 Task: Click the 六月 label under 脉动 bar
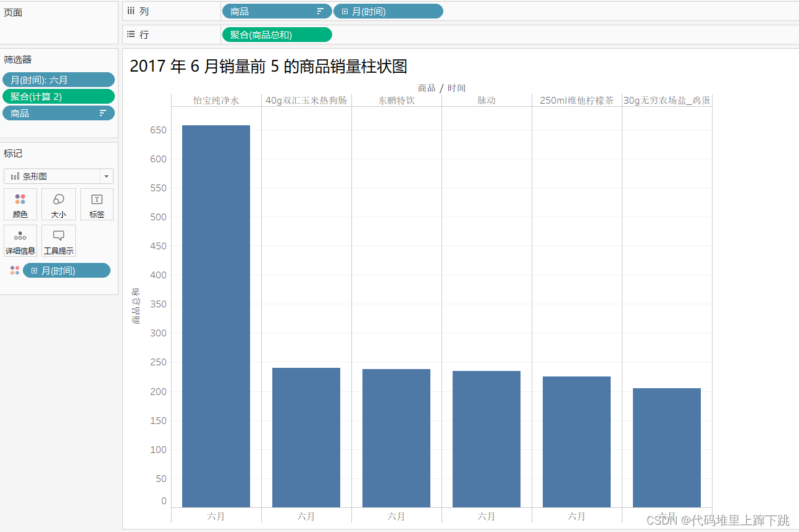coord(487,516)
